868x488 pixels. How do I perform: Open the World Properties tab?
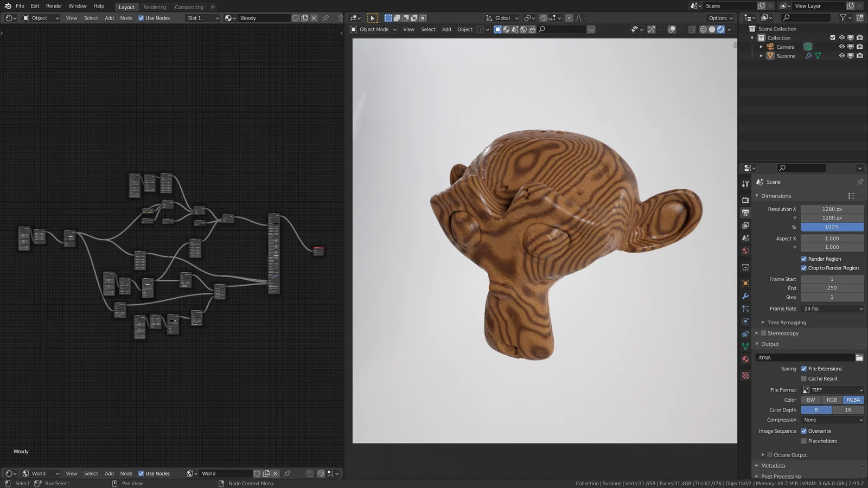745,251
